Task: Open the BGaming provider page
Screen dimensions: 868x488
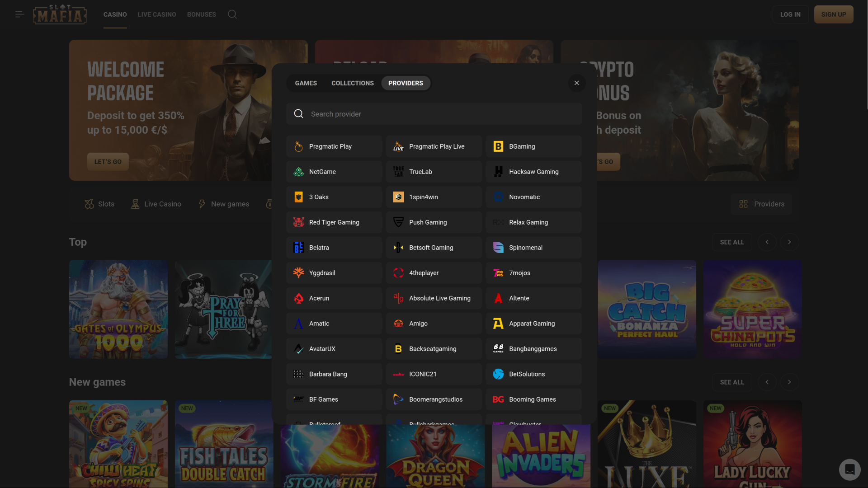Action: pos(533,146)
